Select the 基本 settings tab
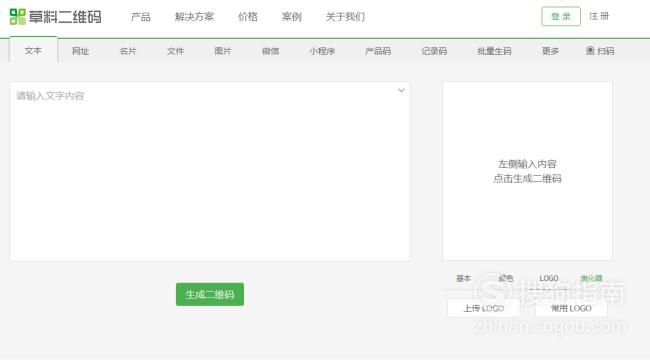The height and width of the screenshot is (360, 650). point(463,278)
